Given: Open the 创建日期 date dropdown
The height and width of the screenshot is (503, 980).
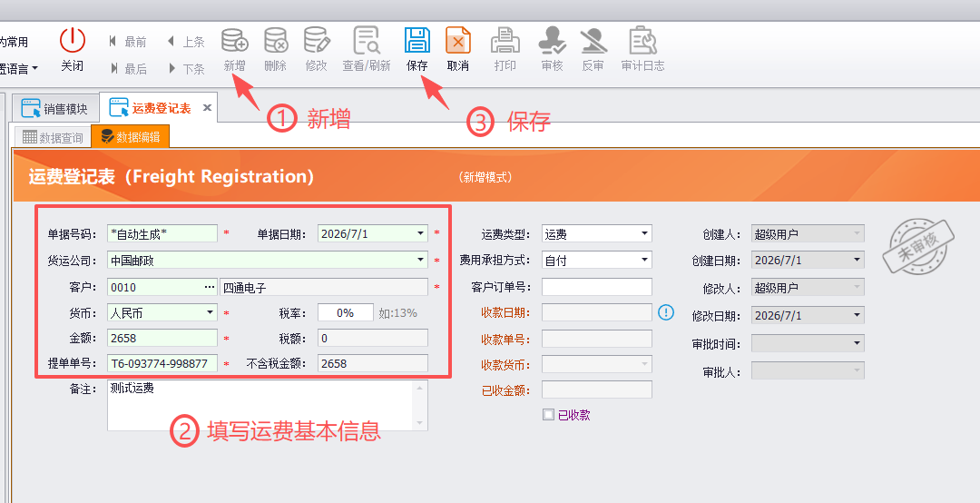Looking at the screenshot, I should 857,260.
